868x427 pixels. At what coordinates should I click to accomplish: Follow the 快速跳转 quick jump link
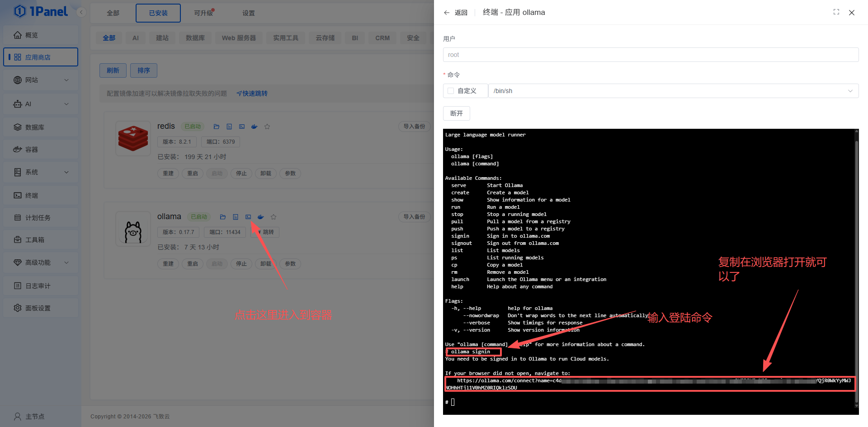pos(252,94)
